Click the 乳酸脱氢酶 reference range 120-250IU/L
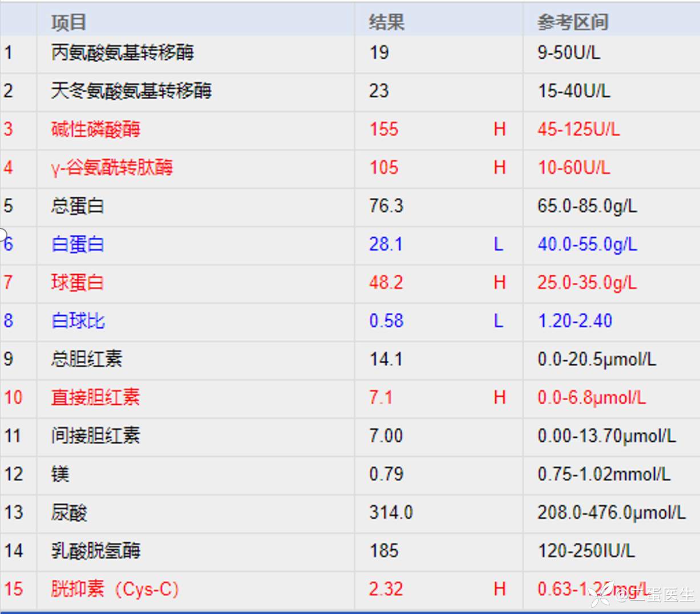700x614 pixels. pos(585,551)
